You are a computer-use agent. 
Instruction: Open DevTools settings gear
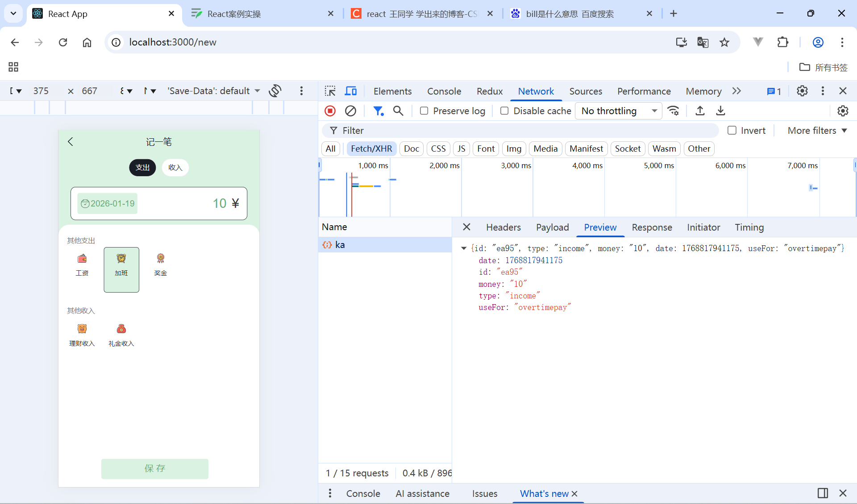[x=802, y=91]
